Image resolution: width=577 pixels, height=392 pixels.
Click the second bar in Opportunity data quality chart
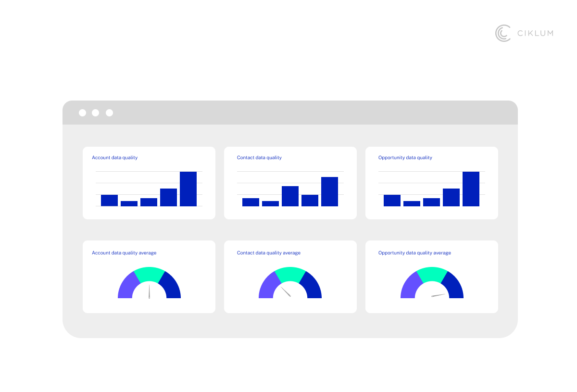[412, 204]
